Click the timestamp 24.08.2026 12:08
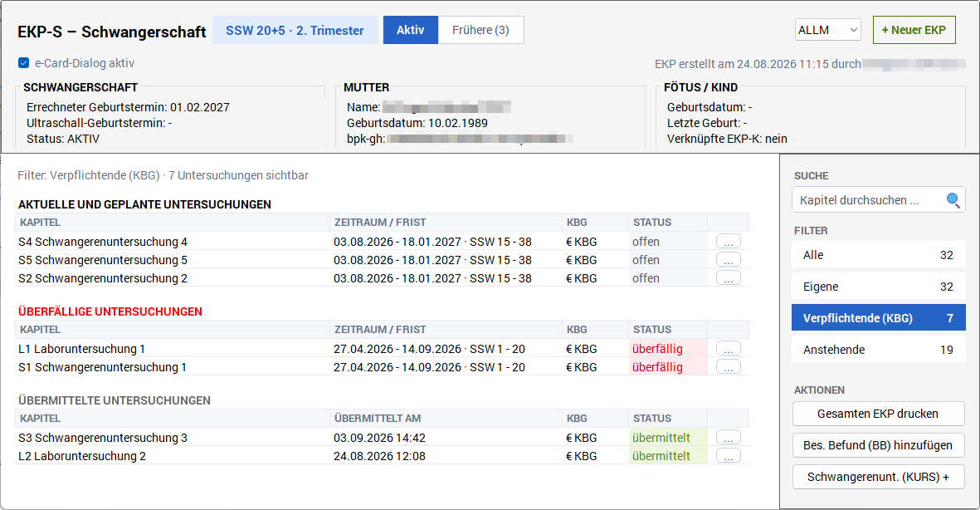Viewport: 980px width, 510px height. coord(379,455)
